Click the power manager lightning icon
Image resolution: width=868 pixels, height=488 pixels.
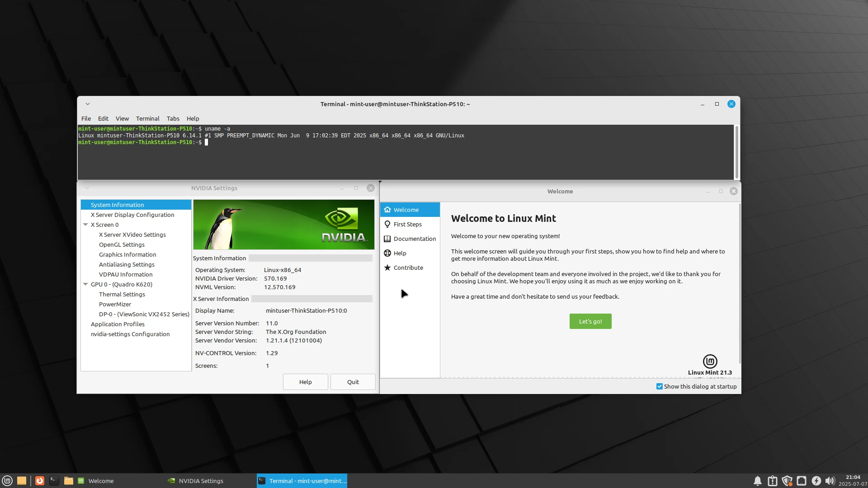(x=816, y=481)
